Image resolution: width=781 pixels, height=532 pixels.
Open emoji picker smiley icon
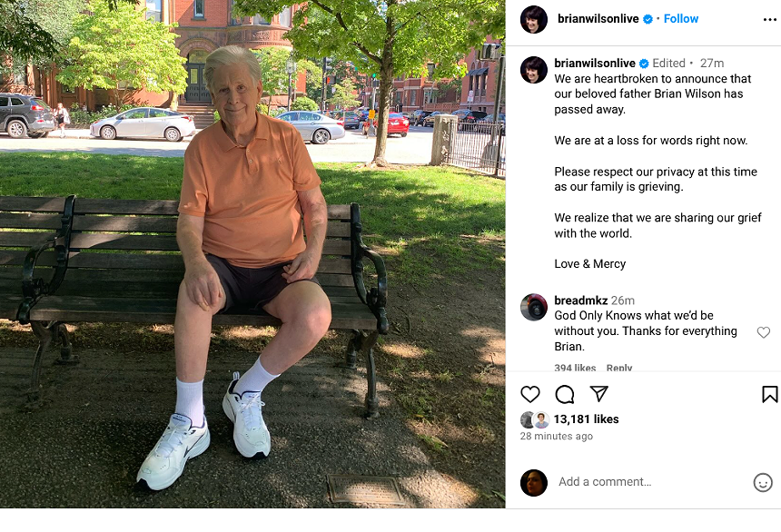coord(763,482)
